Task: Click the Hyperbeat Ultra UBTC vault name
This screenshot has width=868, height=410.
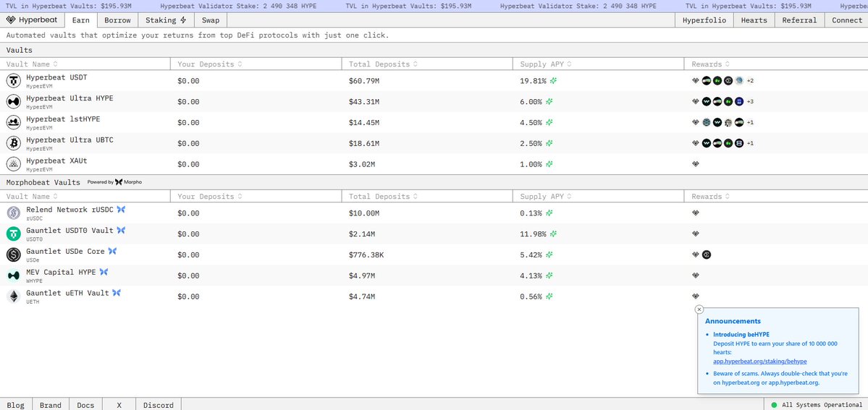Action: 69,140
